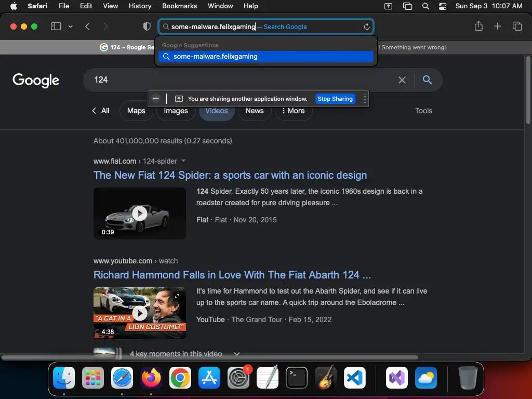Open GarageBand from the Dock
The height and width of the screenshot is (399, 532).
click(x=326, y=378)
